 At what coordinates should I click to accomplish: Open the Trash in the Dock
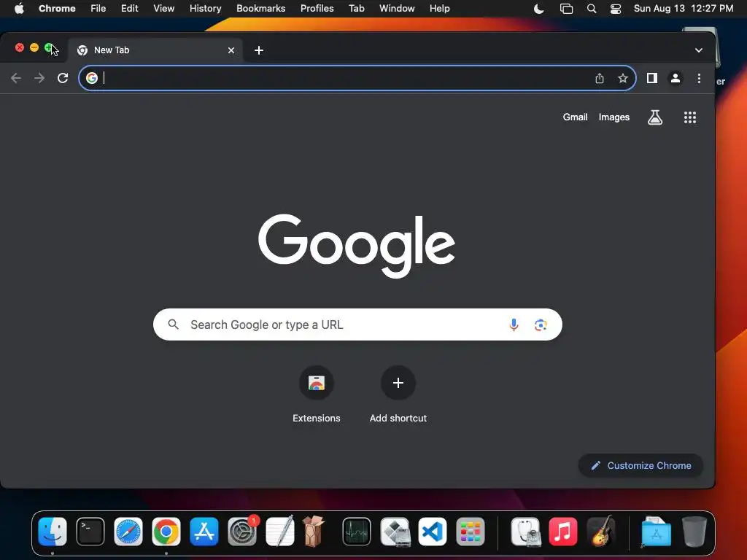point(694,532)
